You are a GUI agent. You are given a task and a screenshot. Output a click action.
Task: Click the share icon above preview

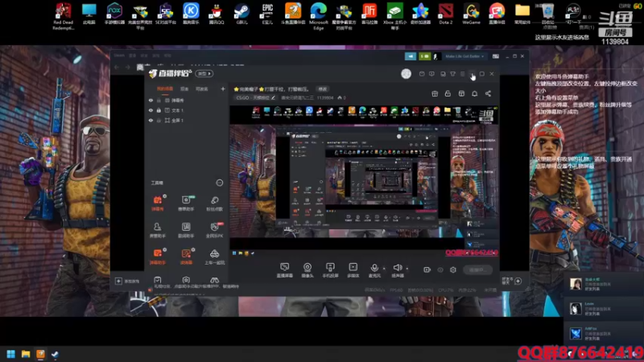point(488,93)
